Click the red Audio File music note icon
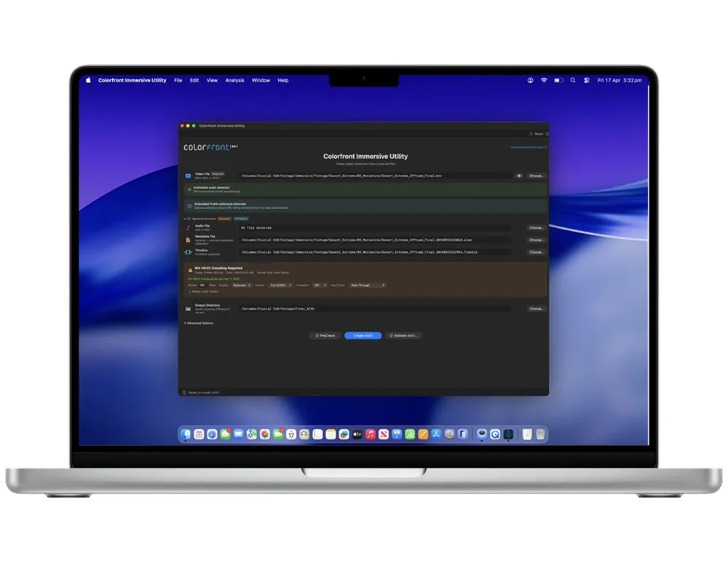 tap(188, 228)
